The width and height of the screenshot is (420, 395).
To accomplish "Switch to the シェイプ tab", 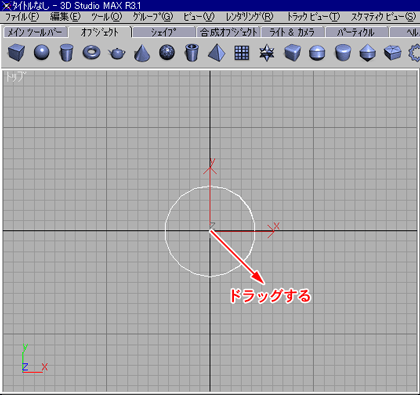I will (163, 32).
